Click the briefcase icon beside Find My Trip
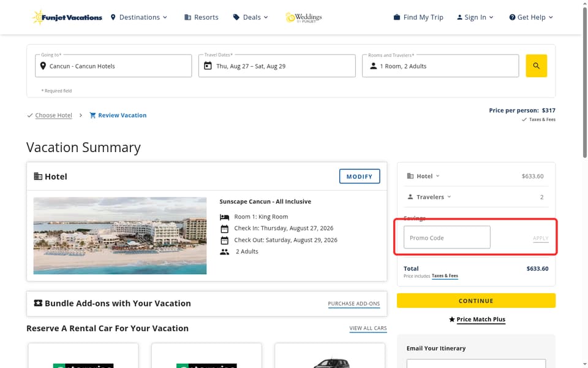Viewport: 588px width, 368px height. pos(396,17)
